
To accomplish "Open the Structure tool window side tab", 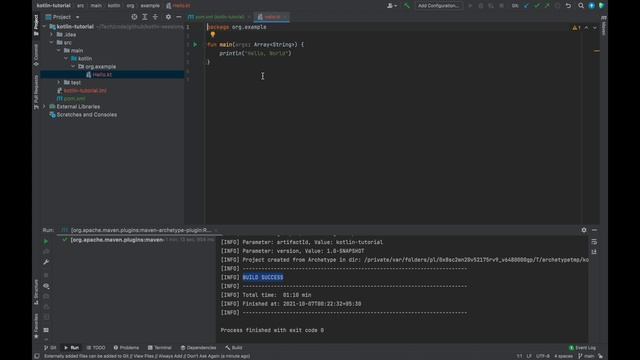I will coord(36,292).
